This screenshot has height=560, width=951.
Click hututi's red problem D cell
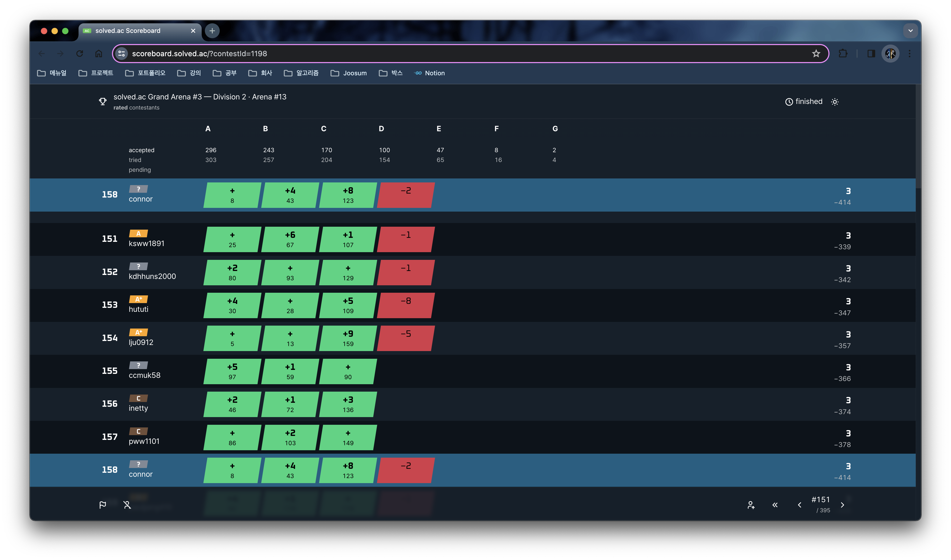pyautogui.click(x=406, y=305)
